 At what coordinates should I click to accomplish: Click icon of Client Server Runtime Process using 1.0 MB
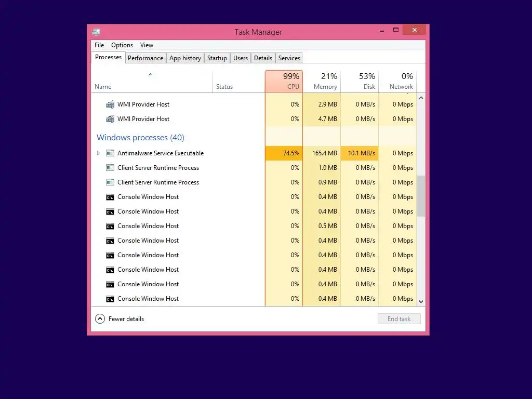tap(110, 168)
